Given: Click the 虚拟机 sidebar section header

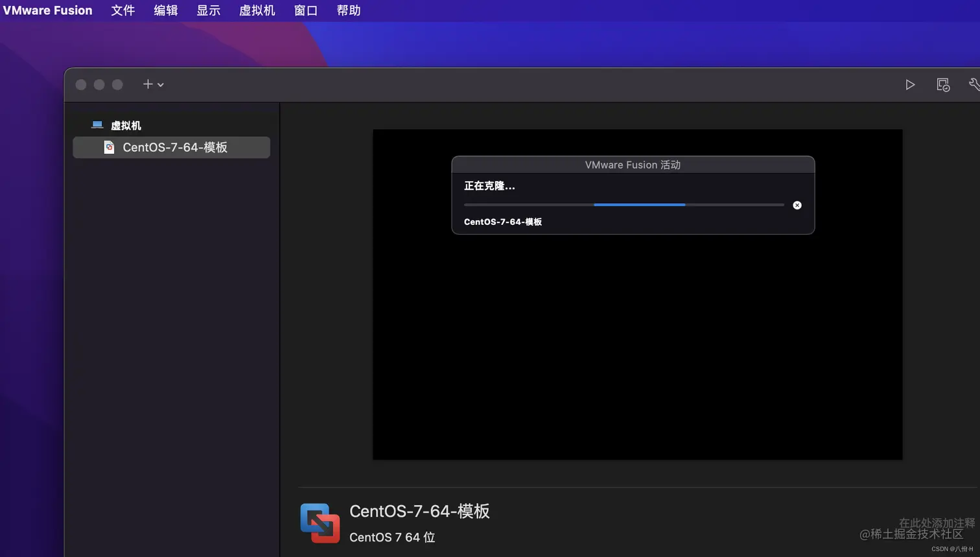Looking at the screenshot, I should click(126, 125).
